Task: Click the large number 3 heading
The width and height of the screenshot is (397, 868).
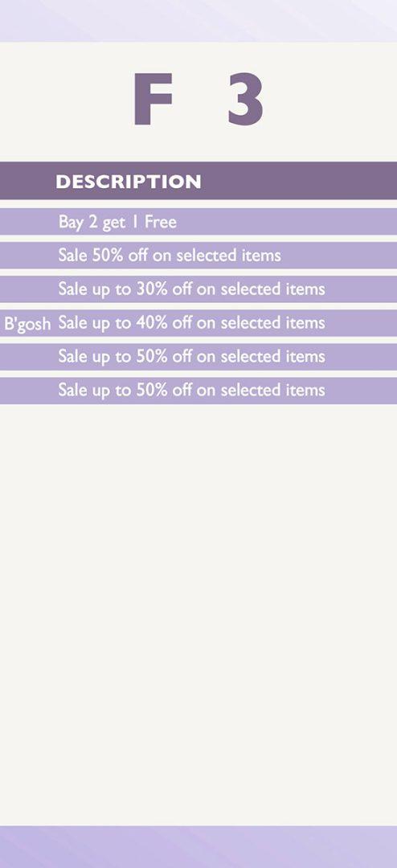Action: click(x=246, y=99)
